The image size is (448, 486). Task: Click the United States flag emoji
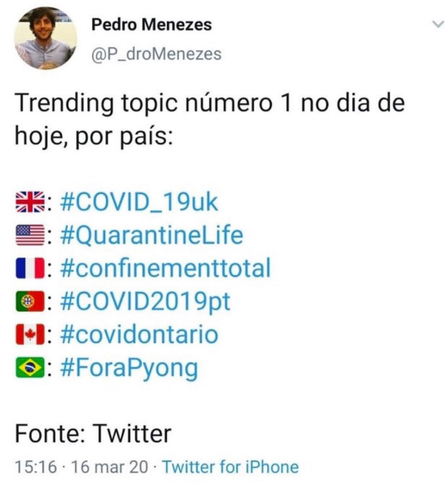[x=30, y=235]
